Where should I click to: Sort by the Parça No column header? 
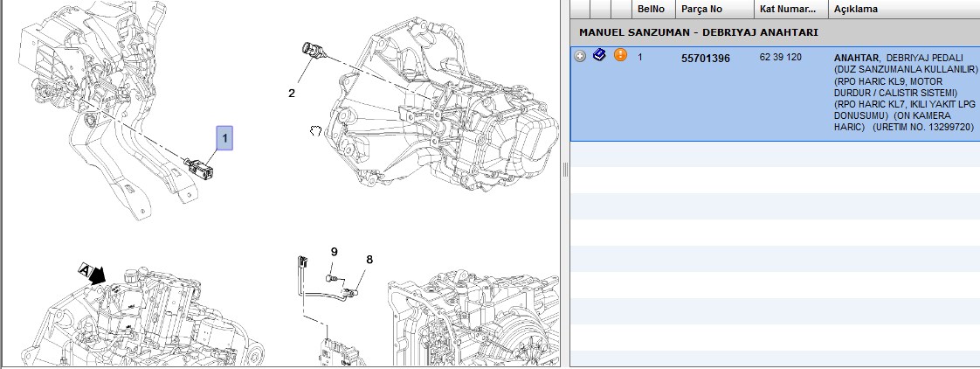(x=714, y=10)
